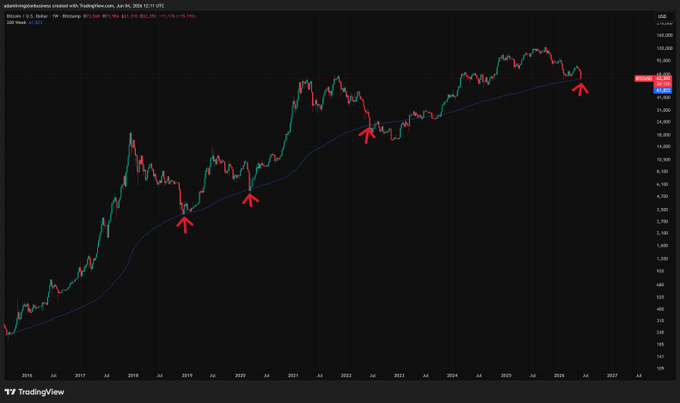The image size is (680, 403).
Task: Click the 2023 label on time axis
Action: click(x=399, y=376)
